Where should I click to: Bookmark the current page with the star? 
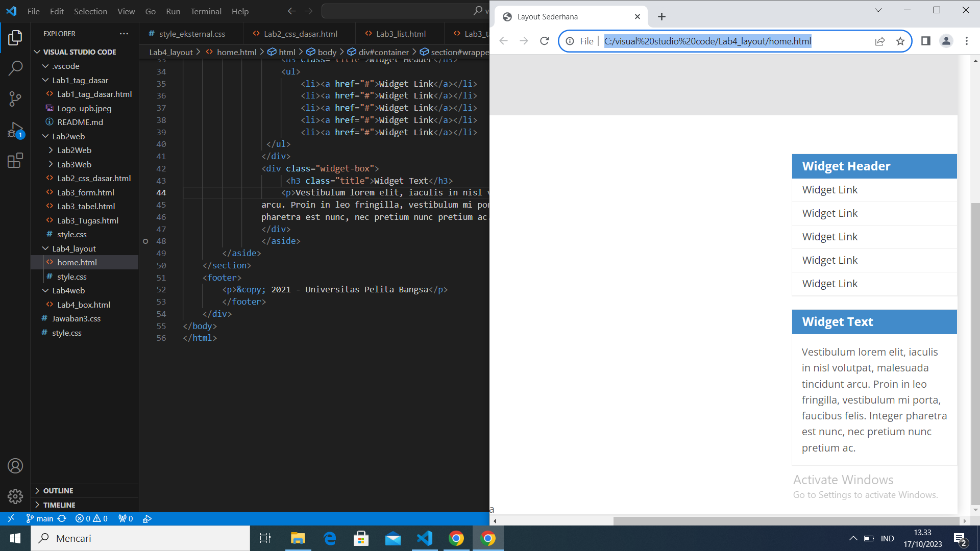pos(901,41)
